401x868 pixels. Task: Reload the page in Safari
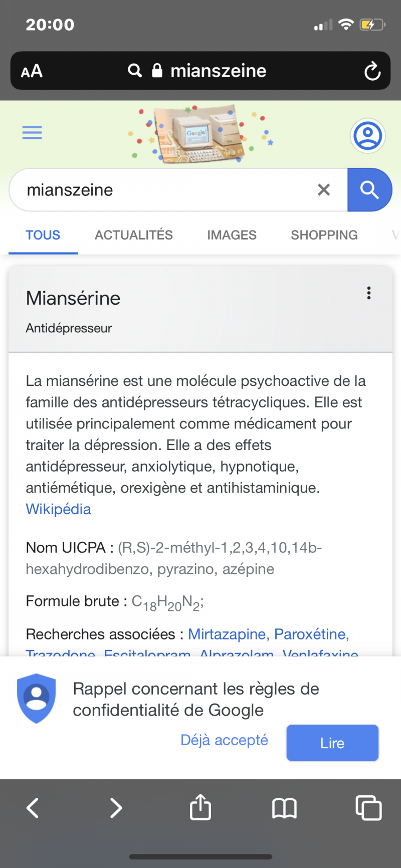(x=372, y=71)
